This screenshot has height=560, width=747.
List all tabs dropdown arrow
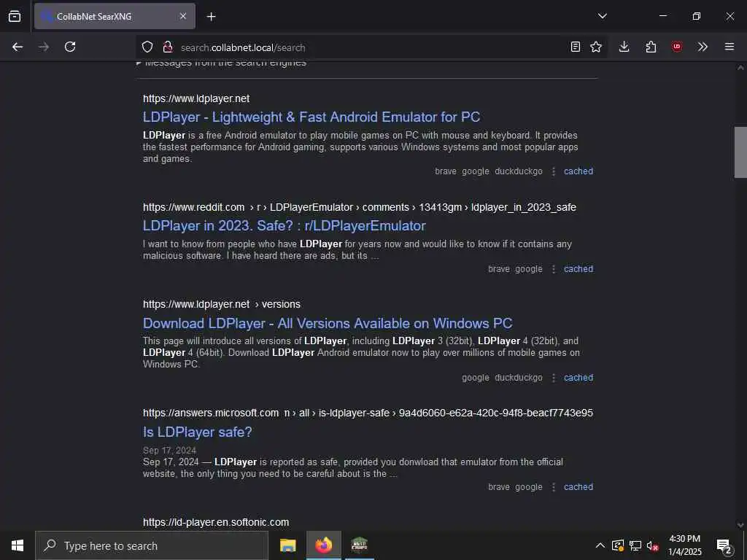point(602,16)
